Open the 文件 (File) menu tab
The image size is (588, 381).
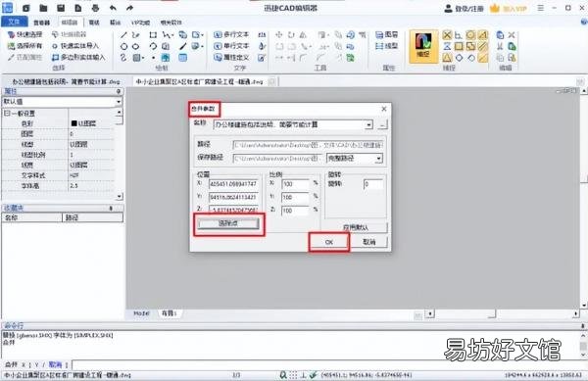[14, 22]
